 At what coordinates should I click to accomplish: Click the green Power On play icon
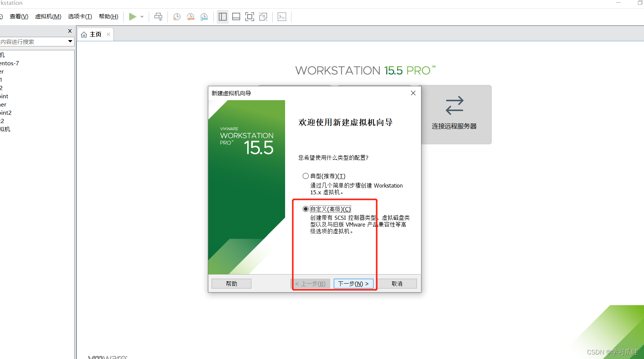point(133,17)
